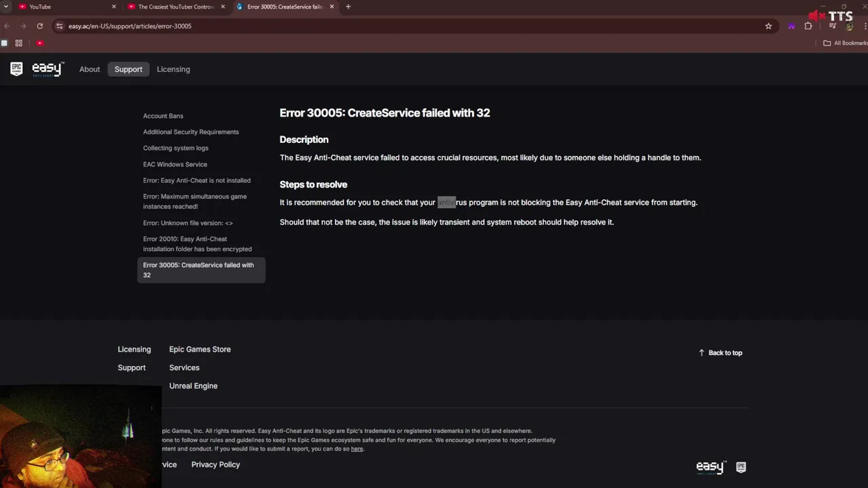The width and height of the screenshot is (868, 488).
Task: Select the Error 30005 browser tab
Action: tap(285, 7)
